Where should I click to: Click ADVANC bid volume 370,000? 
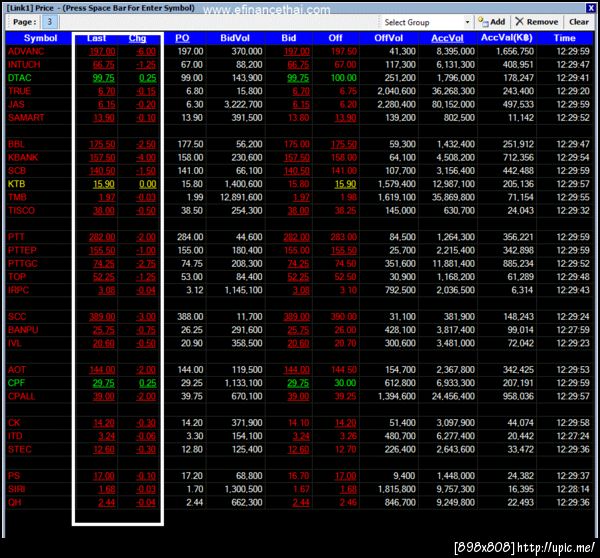(246, 51)
